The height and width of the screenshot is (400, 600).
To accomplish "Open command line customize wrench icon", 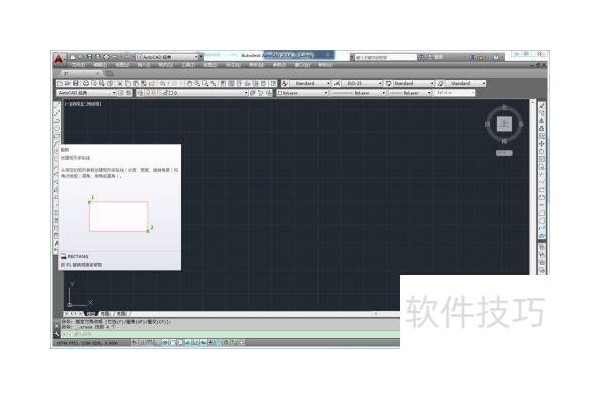I will pos(57,334).
